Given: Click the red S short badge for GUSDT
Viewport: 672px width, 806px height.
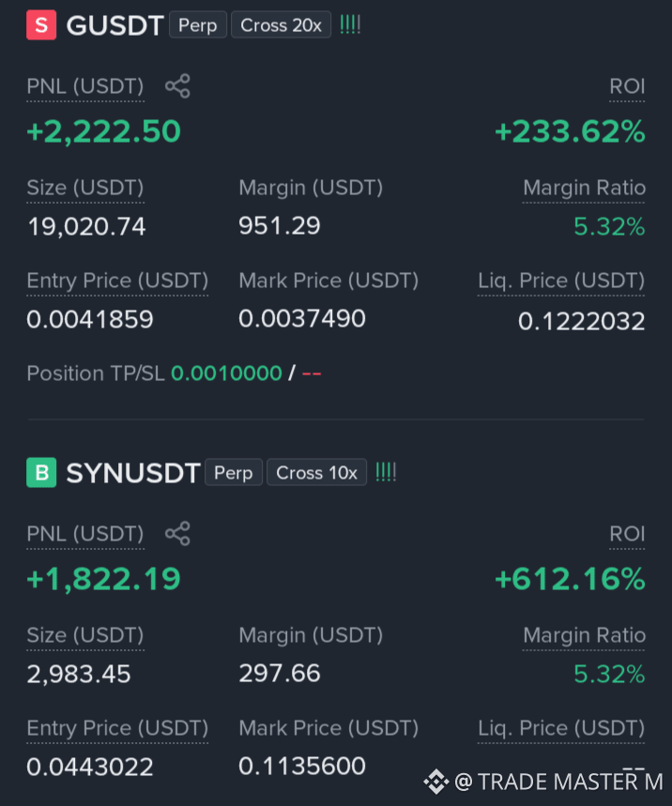Looking at the screenshot, I should coord(41,24).
